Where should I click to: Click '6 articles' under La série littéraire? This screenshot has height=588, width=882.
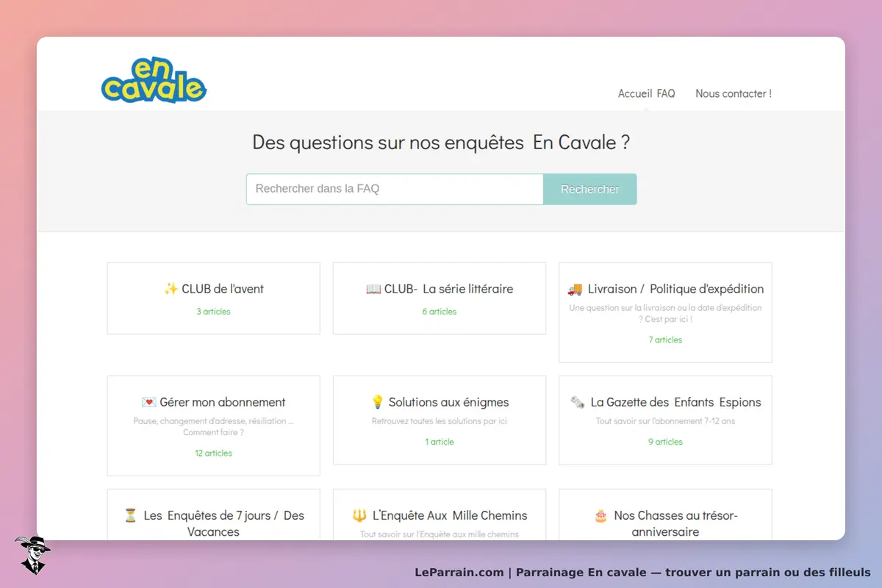(440, 312)
